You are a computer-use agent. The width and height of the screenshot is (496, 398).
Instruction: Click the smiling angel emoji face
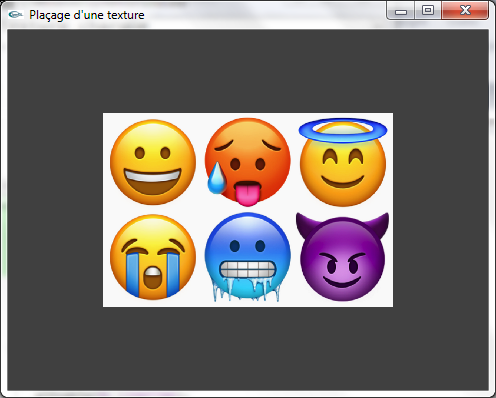tap(343, 163)
